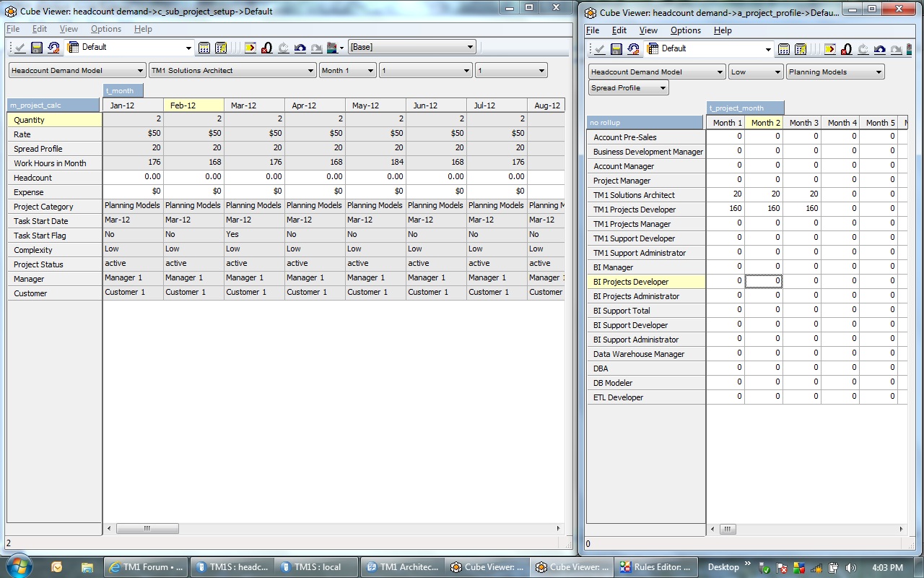Image resolution: width=924 pixels, height=578 pixels.
Task: Open Default view dropdown in c_sub_project_setup window
Action: pyautogui.click(x=188, y=48)
